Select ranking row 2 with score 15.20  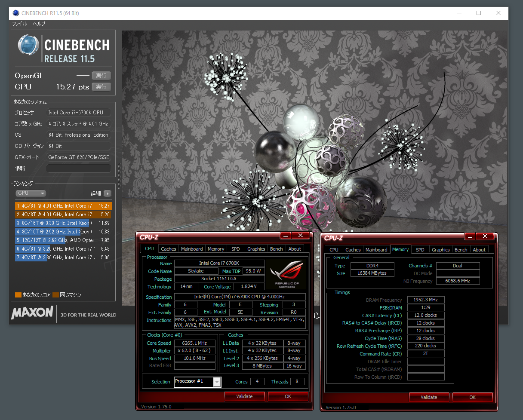[x=63, y=215]
